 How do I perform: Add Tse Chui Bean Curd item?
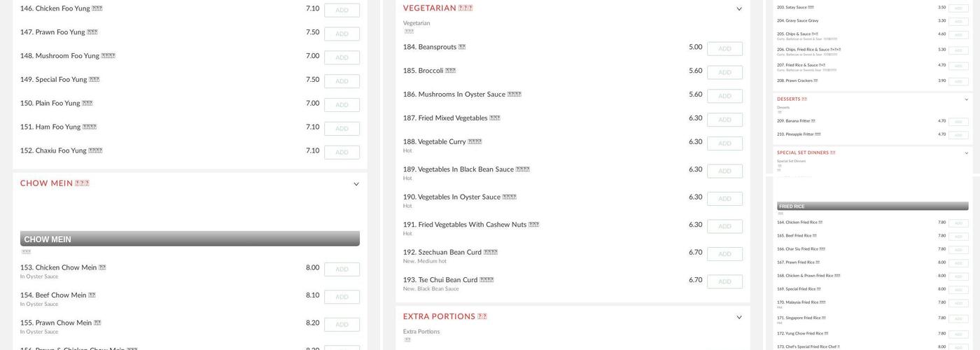(x=724, y=282)
